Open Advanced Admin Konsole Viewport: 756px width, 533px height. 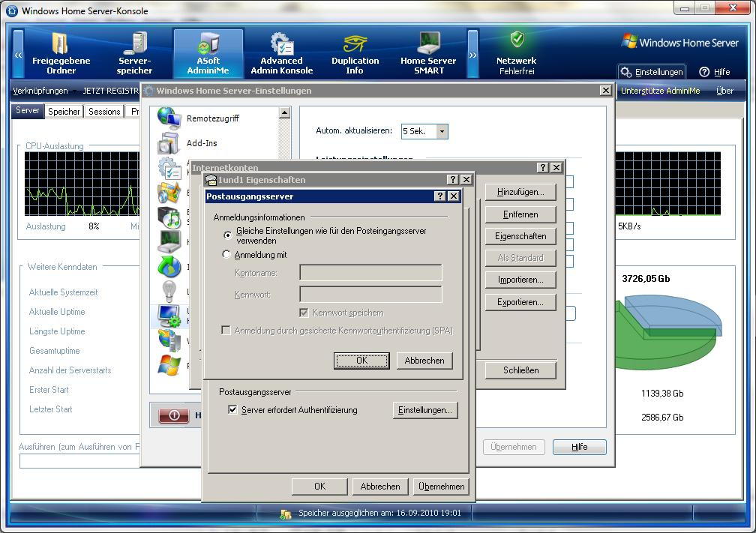pyautogui.click(x=281, y=53)
